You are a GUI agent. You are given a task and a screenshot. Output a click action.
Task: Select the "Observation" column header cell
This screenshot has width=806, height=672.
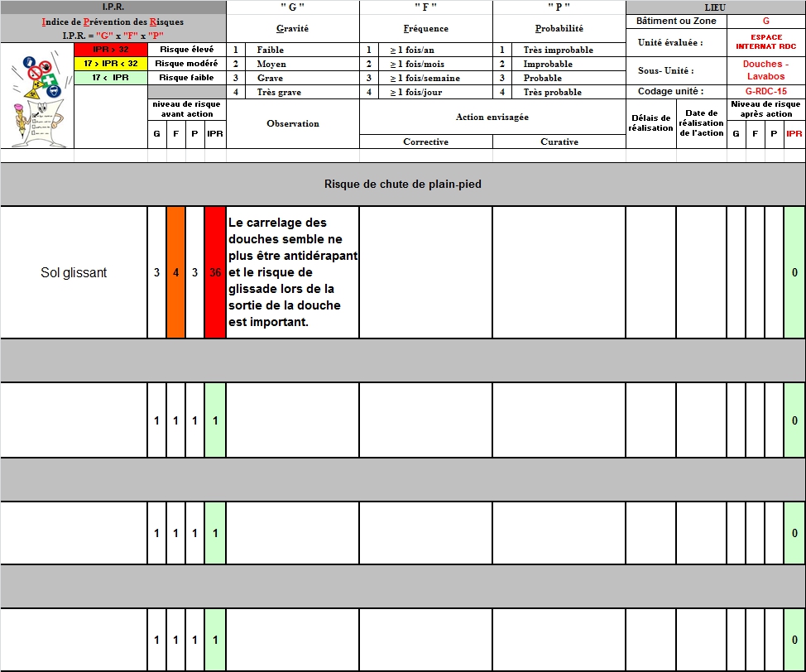pos(292,123)
